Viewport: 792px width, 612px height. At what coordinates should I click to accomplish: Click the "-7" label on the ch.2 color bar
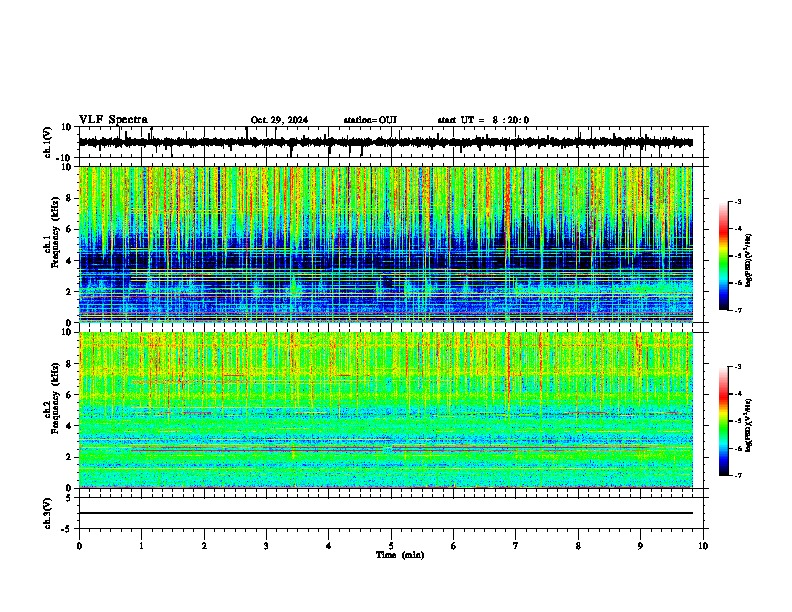coord(737,475)
